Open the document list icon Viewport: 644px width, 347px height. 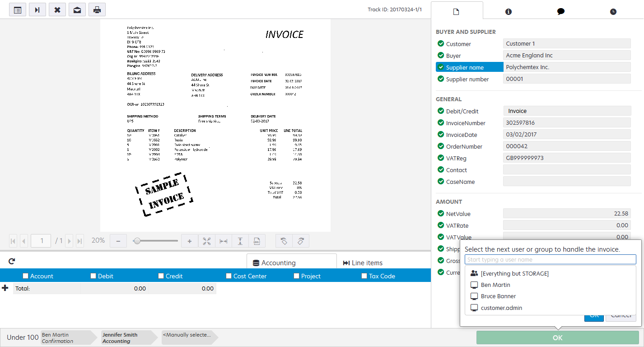click(17, 9)
